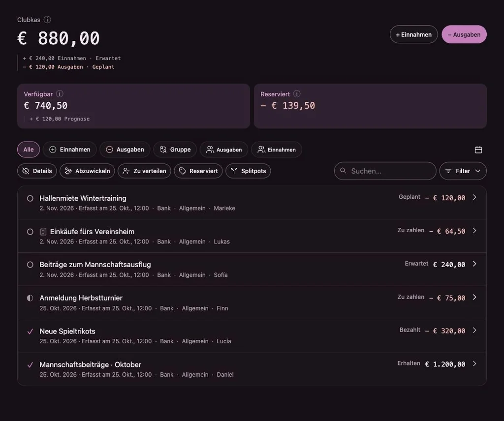Click '– € 120,00 Ausgaben · Geplant' summary line

tap(69, 67)
